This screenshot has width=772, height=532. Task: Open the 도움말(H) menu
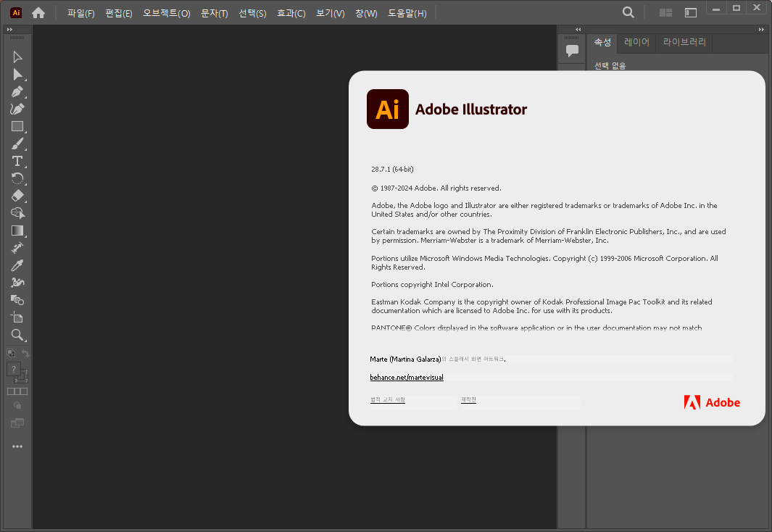407,13
